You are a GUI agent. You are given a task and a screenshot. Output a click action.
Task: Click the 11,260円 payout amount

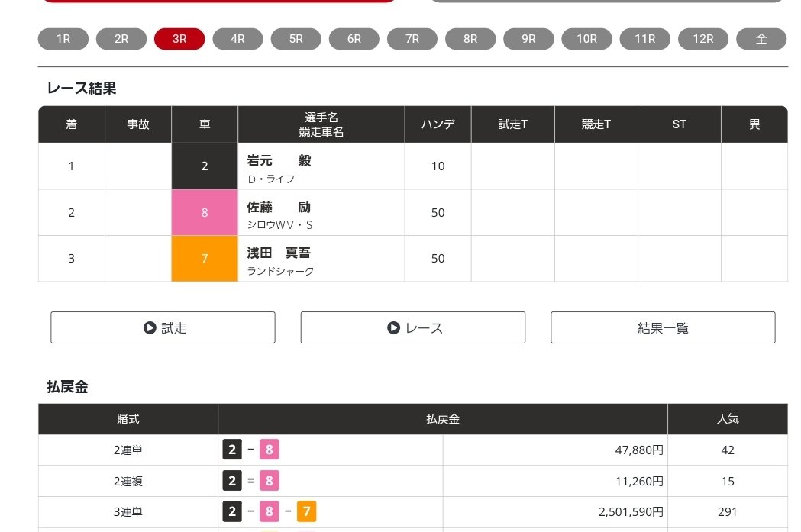click(639, 481)
